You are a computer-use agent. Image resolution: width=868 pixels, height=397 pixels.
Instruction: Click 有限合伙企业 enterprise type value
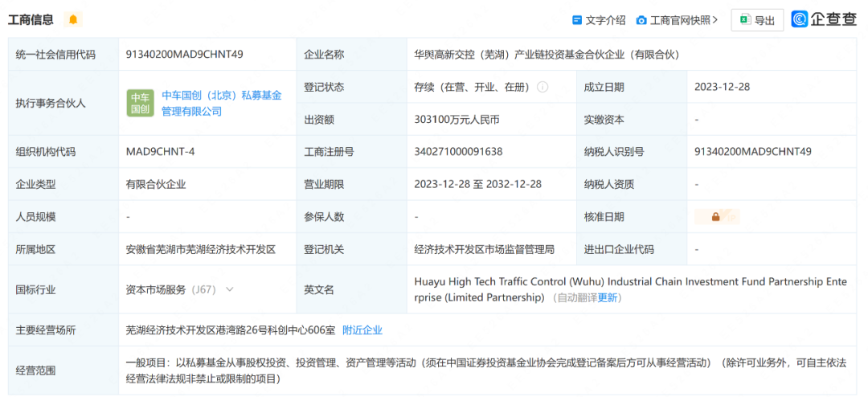point(156,184)
